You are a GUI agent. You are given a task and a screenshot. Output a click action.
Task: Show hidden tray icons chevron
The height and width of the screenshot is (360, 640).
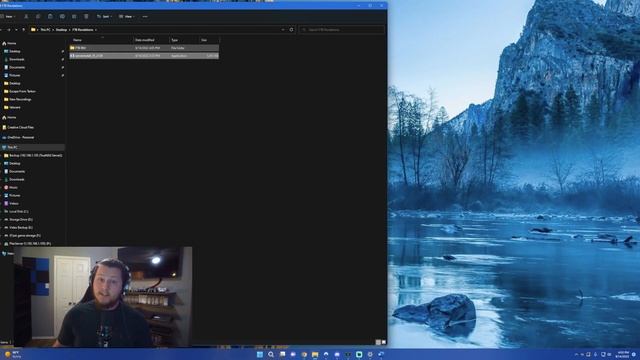pyautogui.click(x=576, y=354)
